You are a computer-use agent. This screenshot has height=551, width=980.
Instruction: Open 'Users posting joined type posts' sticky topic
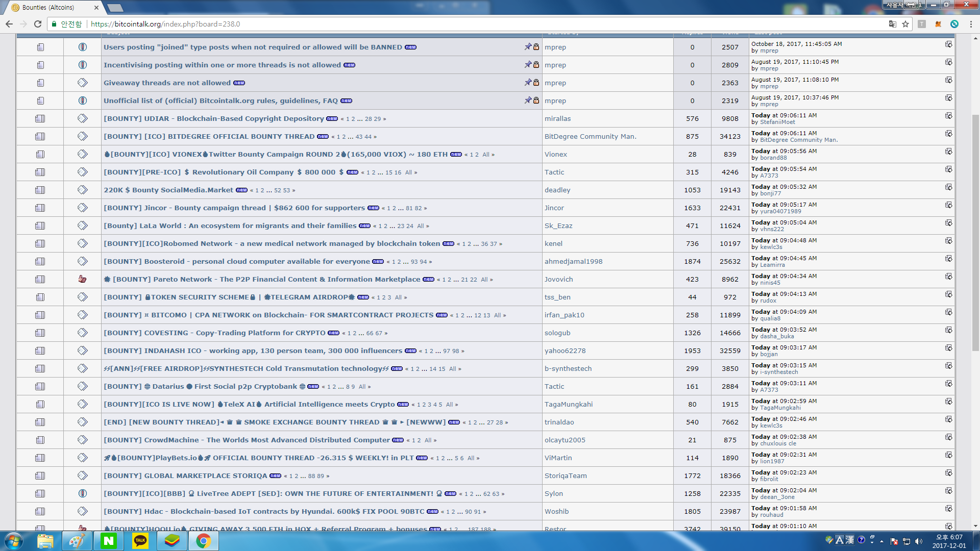253,47
